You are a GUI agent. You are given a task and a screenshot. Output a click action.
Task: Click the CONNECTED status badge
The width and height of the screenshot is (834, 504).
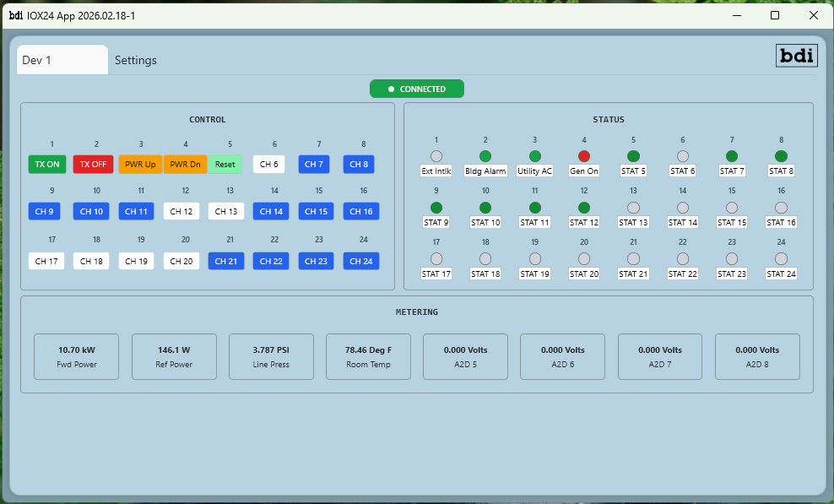(417, 89)
